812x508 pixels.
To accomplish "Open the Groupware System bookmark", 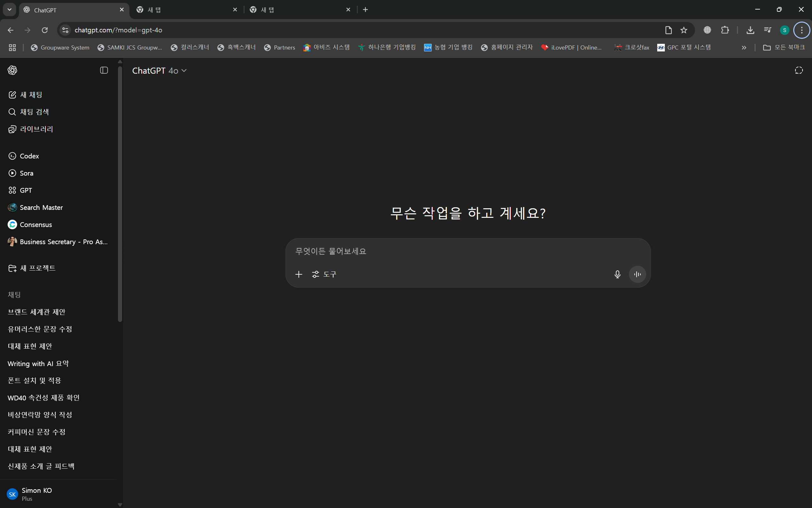I will click(60, 48).
